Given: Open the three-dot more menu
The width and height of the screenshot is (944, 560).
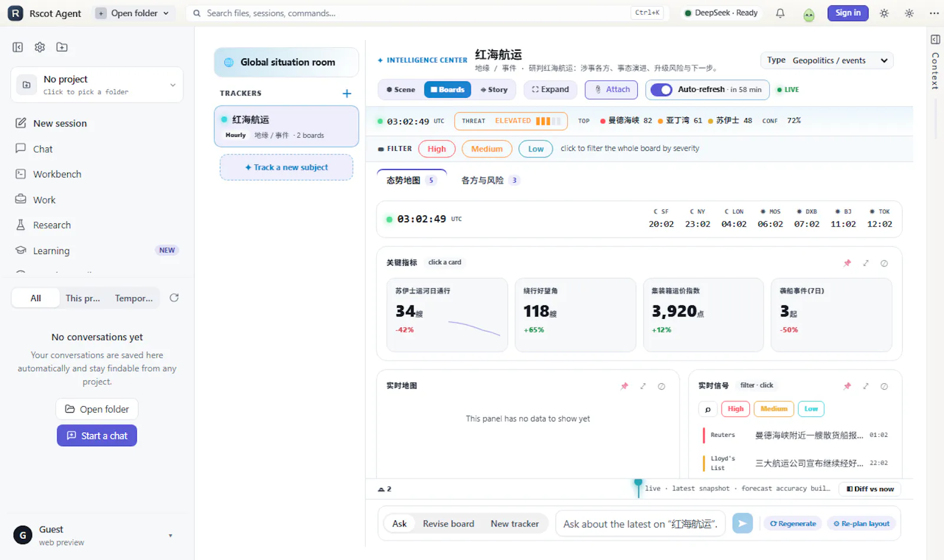Looking at the screenshot, I should [934, 13].
